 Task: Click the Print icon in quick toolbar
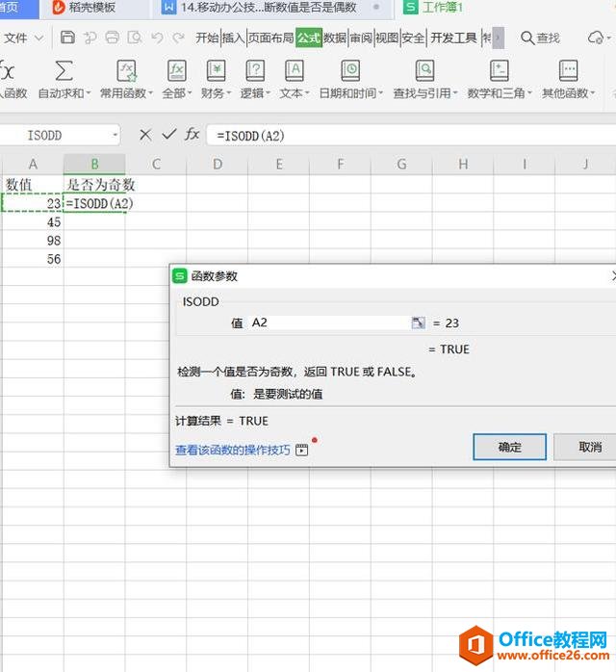(x=113, y=38)
